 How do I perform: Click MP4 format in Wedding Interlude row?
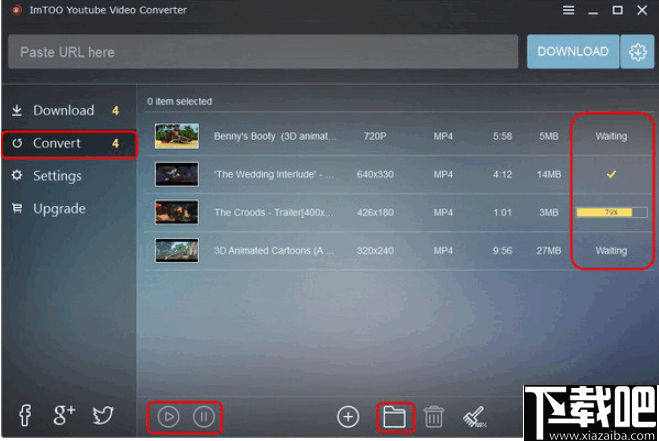click(443, 174)
